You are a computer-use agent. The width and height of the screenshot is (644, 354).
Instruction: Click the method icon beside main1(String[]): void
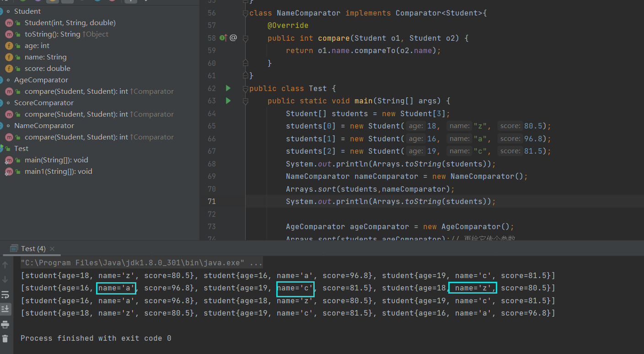[x=9, y=172]
